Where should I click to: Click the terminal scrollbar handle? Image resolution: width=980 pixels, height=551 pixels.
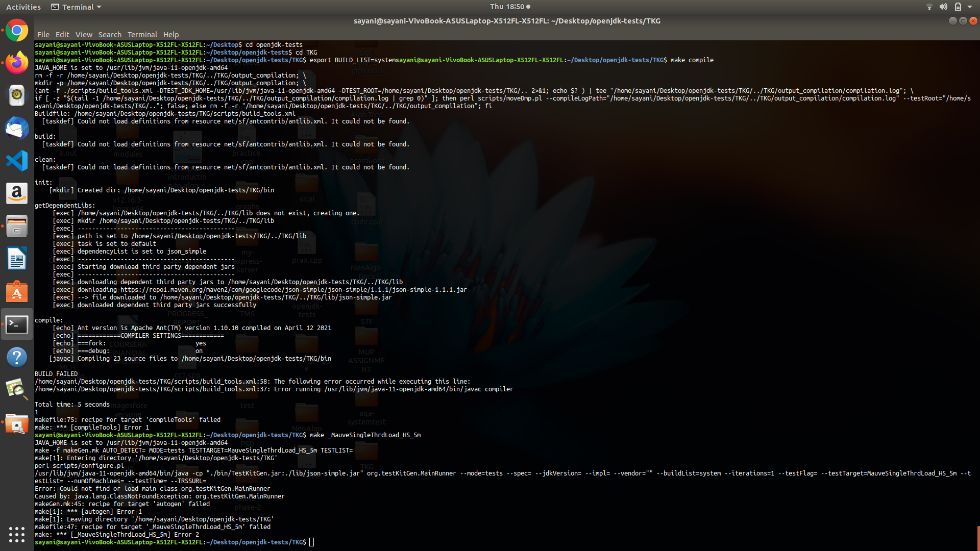click(978, 538)
